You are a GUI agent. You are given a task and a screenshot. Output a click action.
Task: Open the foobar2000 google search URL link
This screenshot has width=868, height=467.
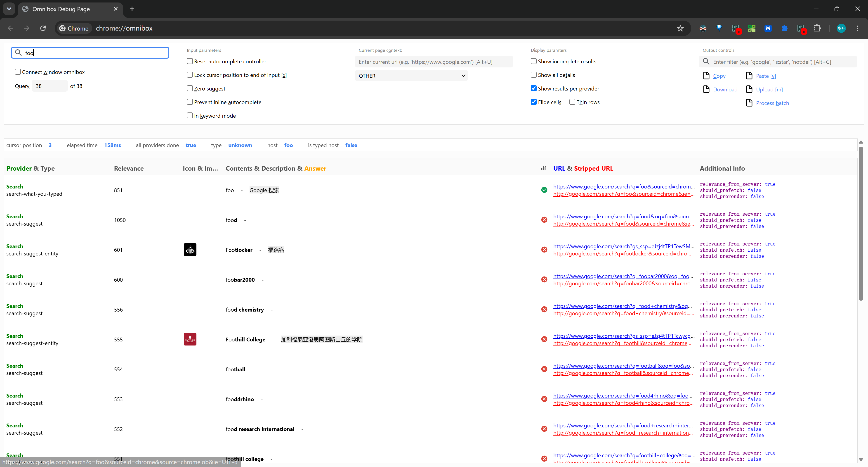click(x=623, y=276)
